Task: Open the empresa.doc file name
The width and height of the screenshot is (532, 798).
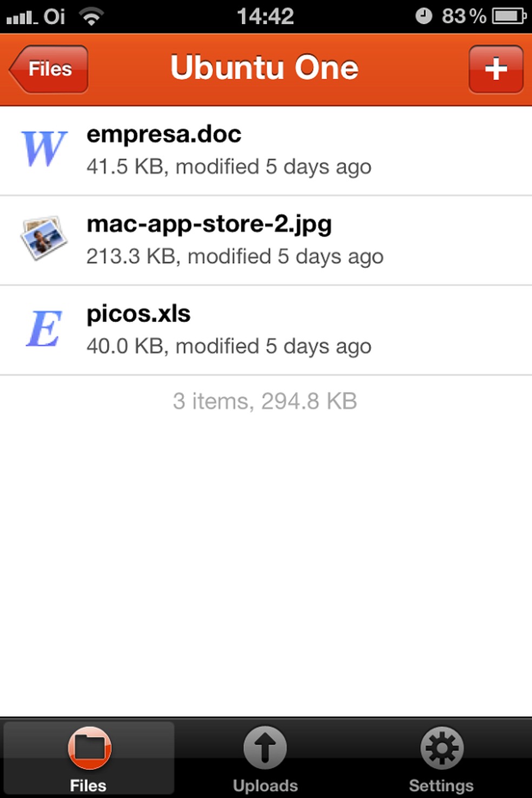Action: click(164, 134)
